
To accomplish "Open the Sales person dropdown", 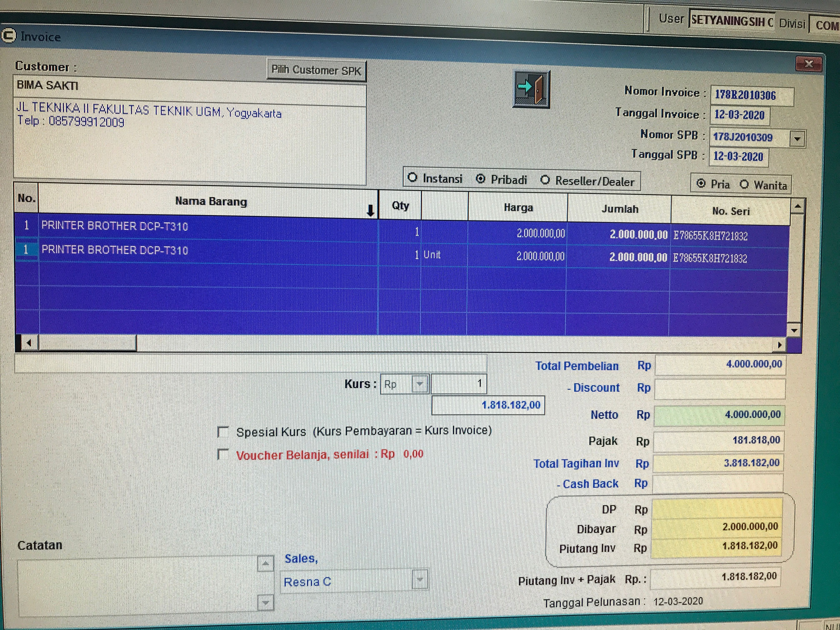I will 420,580.
